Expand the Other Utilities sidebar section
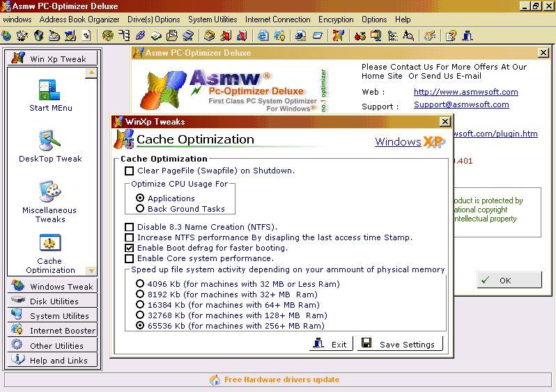Screen dimensions: 556x392 point(52,345)
